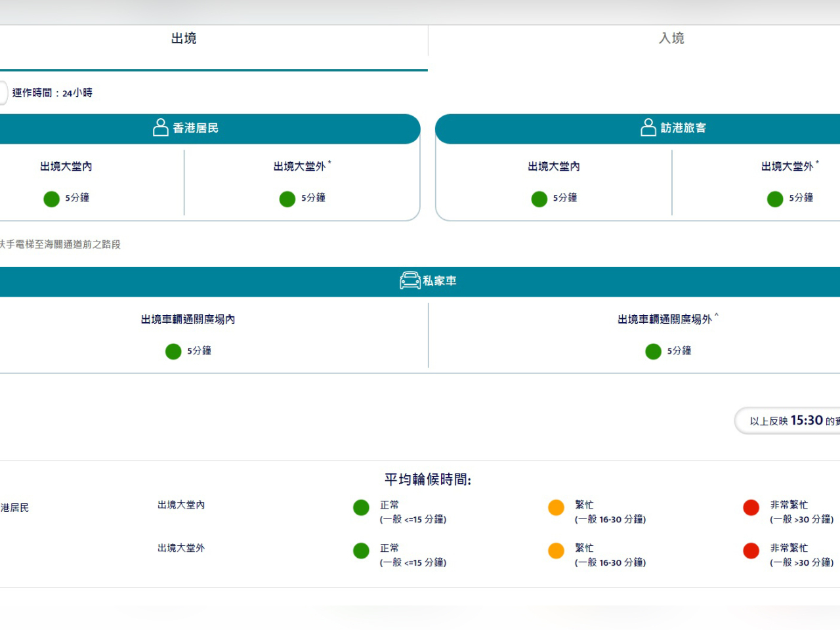Click the 平均輪候時間 legend heading

428,480
